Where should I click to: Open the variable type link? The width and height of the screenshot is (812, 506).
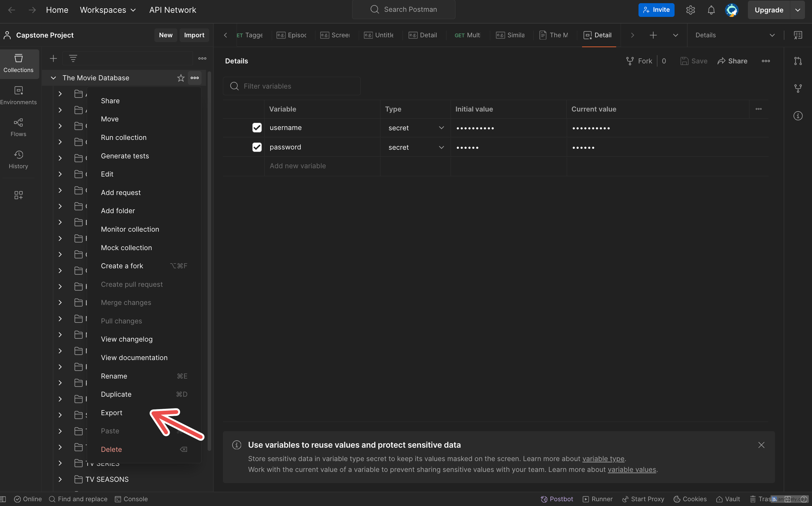point(603,459)
